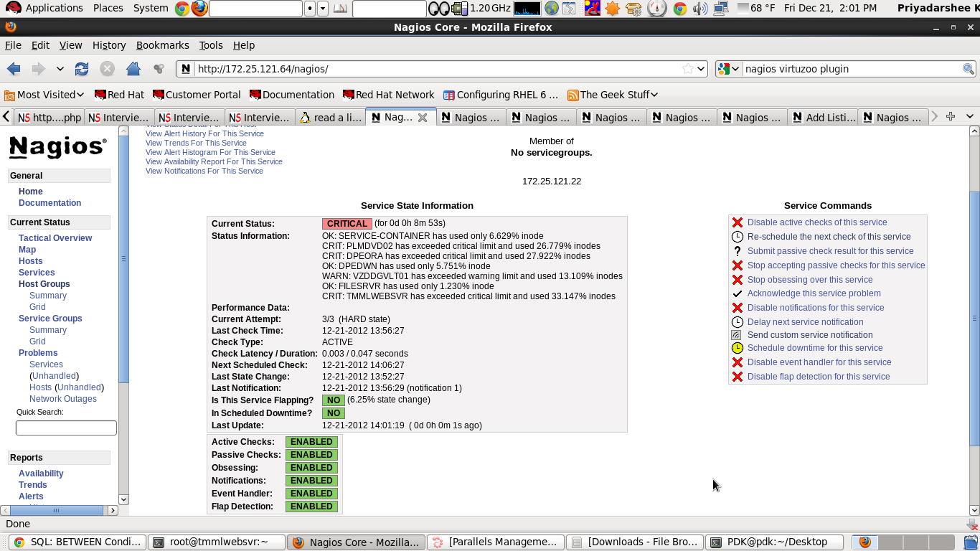
Task: Open the Services link under Current Status
Action: (37, 273)
